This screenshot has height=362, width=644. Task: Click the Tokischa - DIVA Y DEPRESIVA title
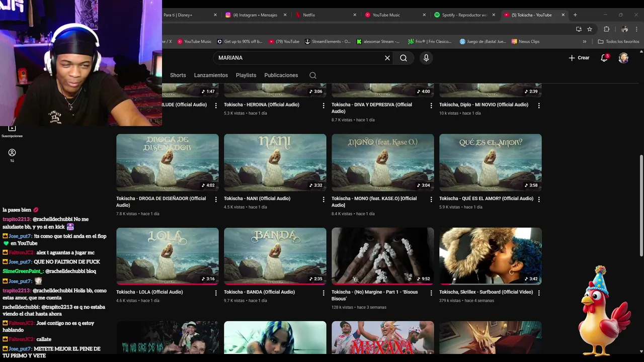(x=372, y=108)
